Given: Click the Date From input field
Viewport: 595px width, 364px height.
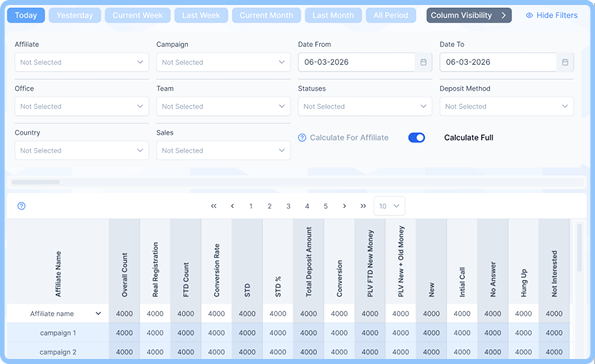Looking at the screenshot, I should click(x=357, y=62).
